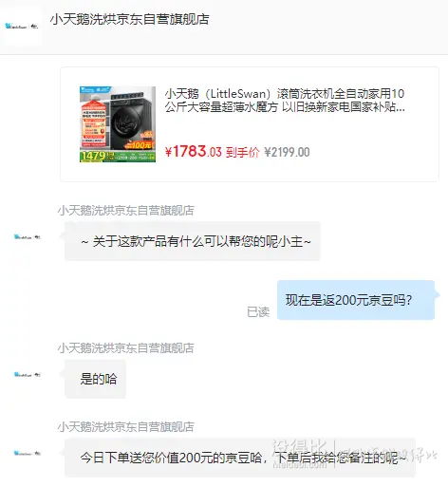
Task: Click store avatar beside last message
Action: point(28,453)
